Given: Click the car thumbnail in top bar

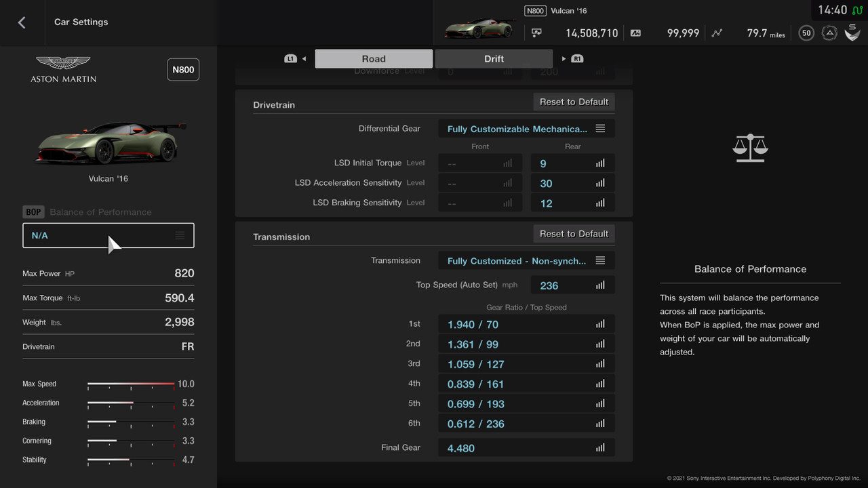Looking at the screenshot, I should [479, 28].
